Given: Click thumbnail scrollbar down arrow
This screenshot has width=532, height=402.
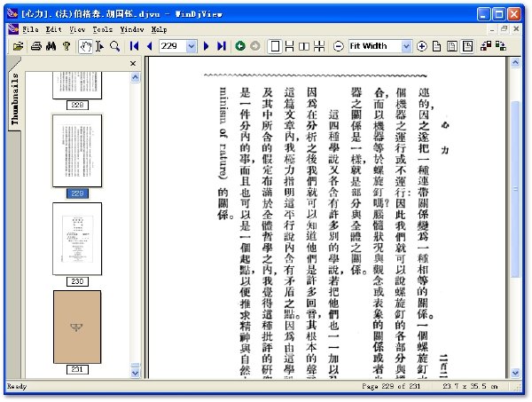Looking at the screenshot, I should (x=135, y=373).
